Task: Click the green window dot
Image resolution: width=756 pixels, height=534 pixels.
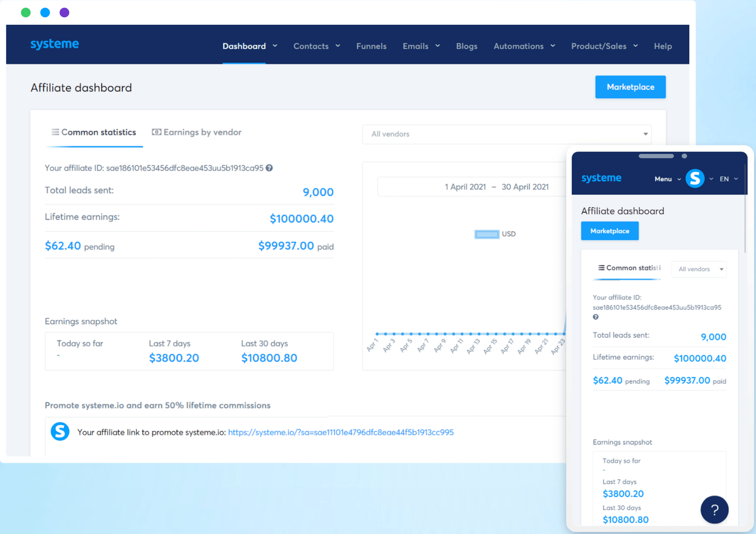Action: pos(26,13)
